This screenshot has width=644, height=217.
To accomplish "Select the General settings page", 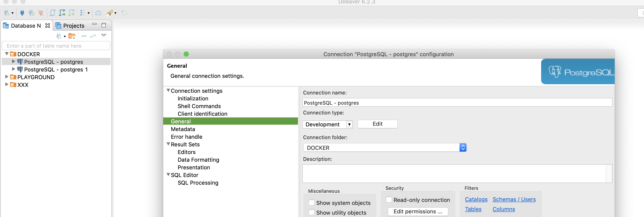I will click(x=230, y=121).
